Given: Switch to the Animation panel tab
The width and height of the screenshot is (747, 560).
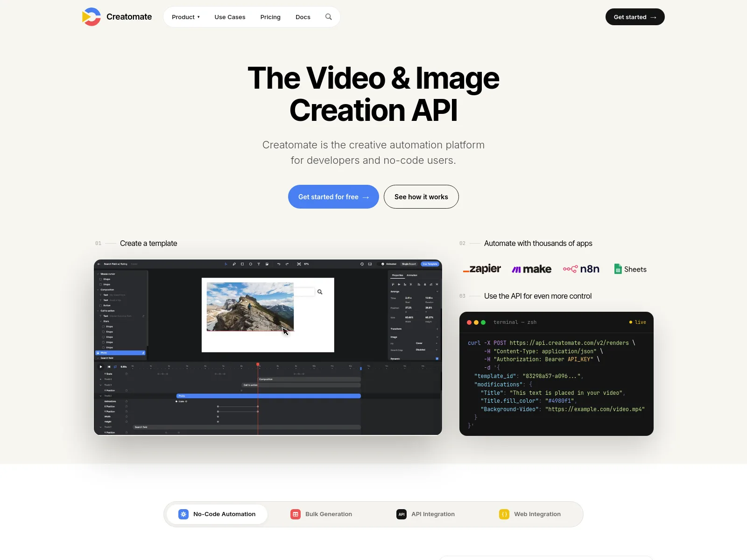Looking at the screenshot, I should pos(412,275).
